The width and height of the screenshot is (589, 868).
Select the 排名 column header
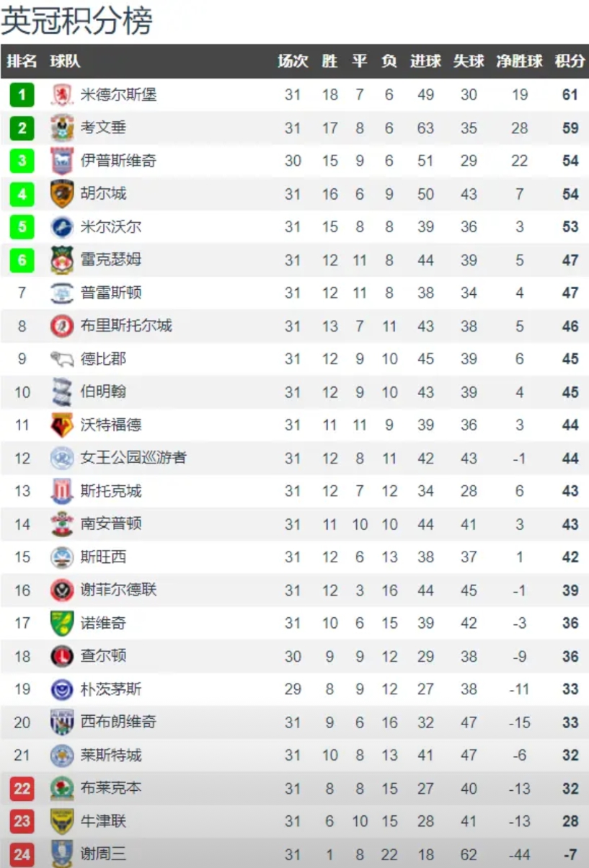[x=22, y=61]
